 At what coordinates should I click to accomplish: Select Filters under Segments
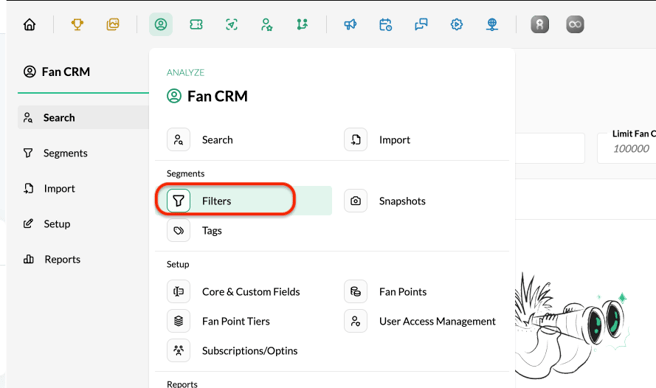243,201
